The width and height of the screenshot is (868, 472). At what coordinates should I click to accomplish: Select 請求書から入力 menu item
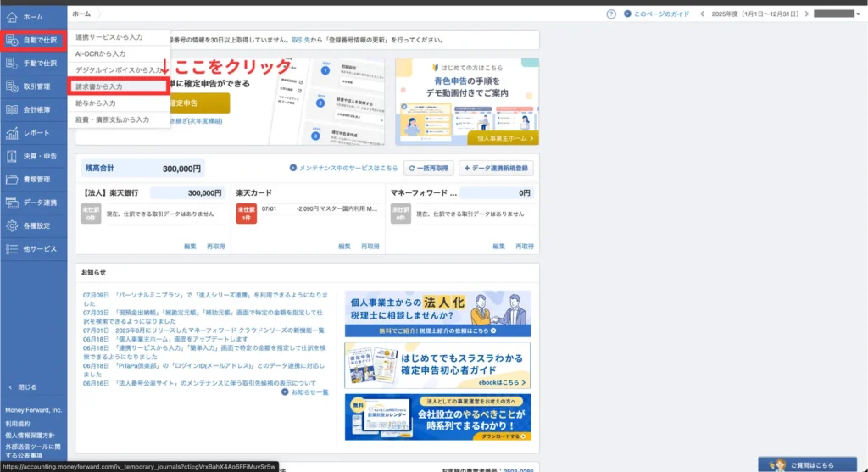click(x=98, y=86)
